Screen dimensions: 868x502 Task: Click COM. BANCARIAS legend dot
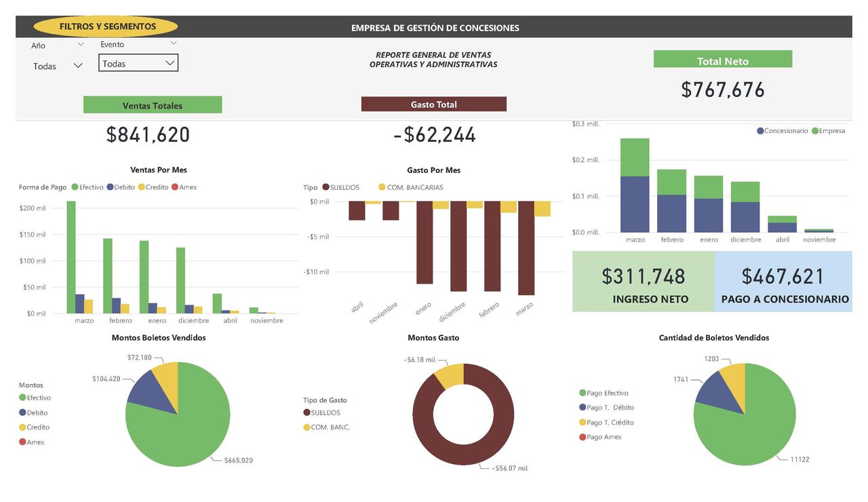pos(382,187)
